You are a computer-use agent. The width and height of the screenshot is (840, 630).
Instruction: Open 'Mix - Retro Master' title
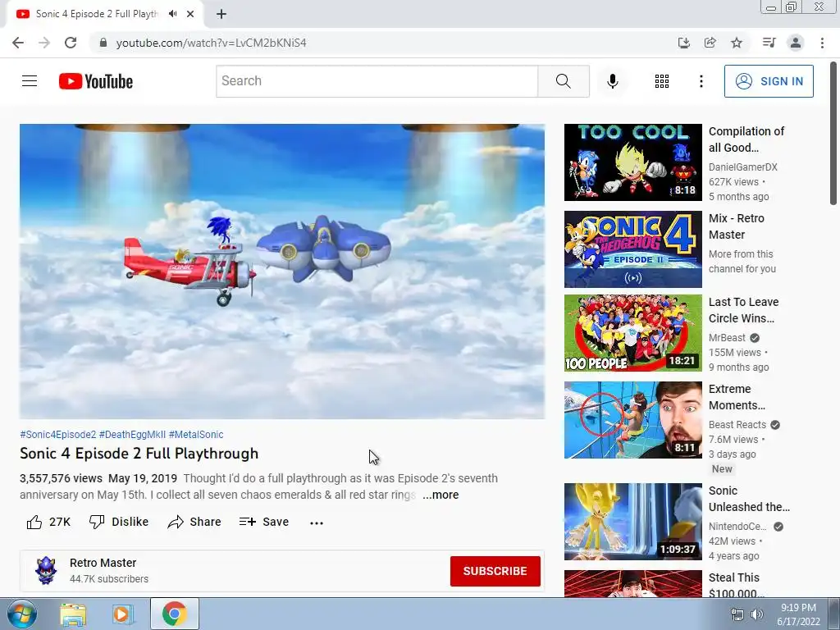click(736, 226)
